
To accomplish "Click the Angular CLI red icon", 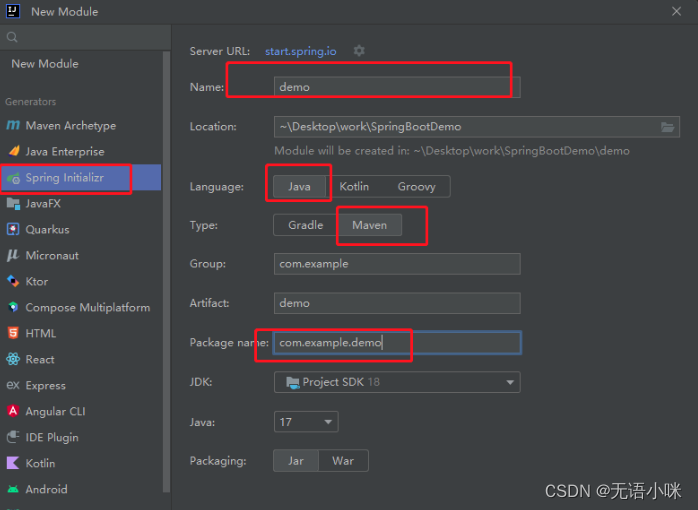I will [x=13, y=411].
